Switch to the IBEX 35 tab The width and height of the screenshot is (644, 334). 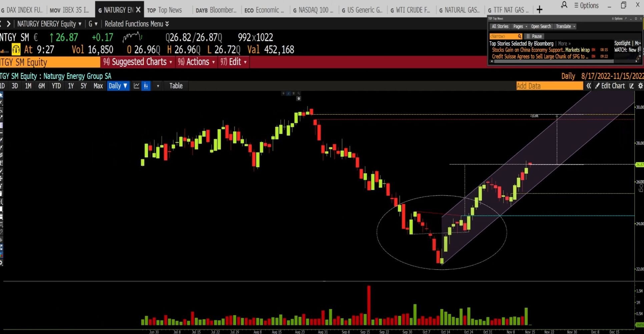[69, 10]
